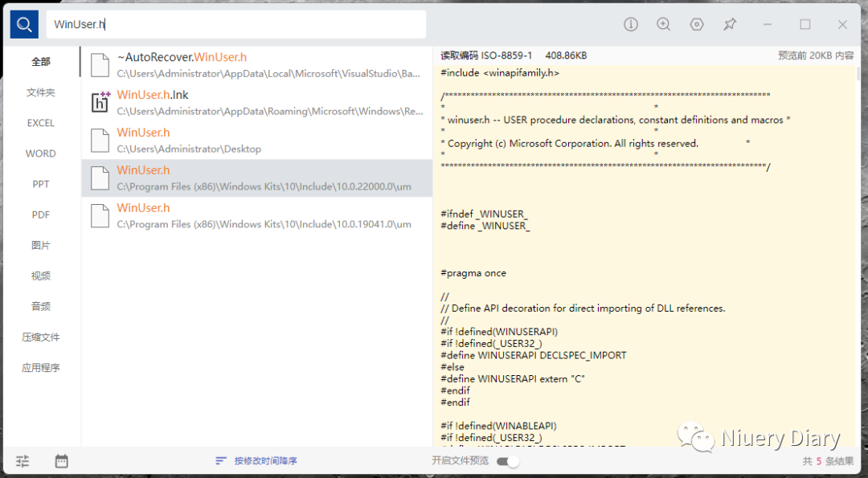Open settings with the hexagon gear icon
Screen dimensions: 868x478
(x=697, y=24)
